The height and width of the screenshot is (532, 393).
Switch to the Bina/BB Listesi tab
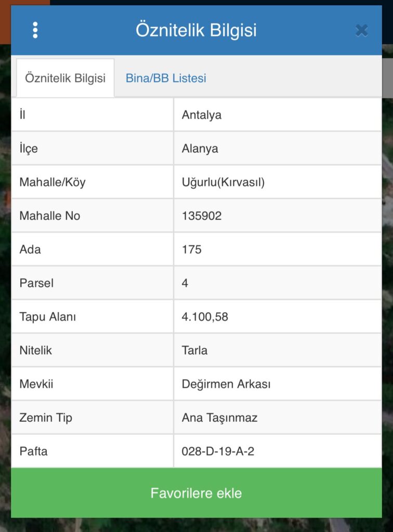166,78
